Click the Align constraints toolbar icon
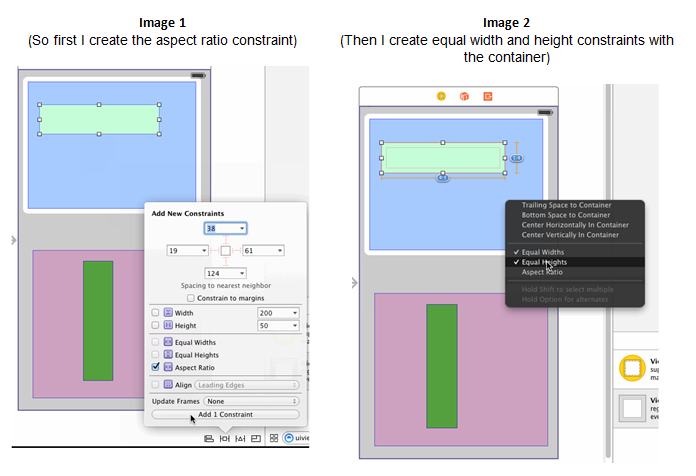This screenshot has height=476, width=696. 209,438
